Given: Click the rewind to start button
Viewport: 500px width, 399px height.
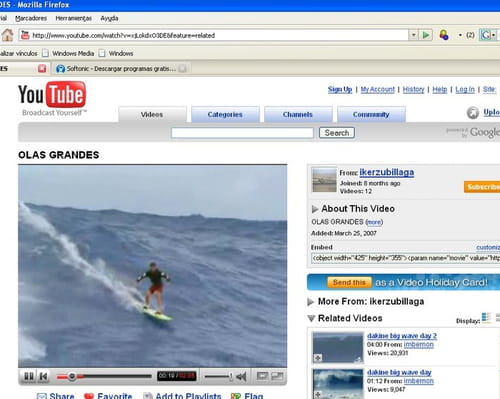Looking at the screenshot, I should pyautogui.click(x=43, y=377).
